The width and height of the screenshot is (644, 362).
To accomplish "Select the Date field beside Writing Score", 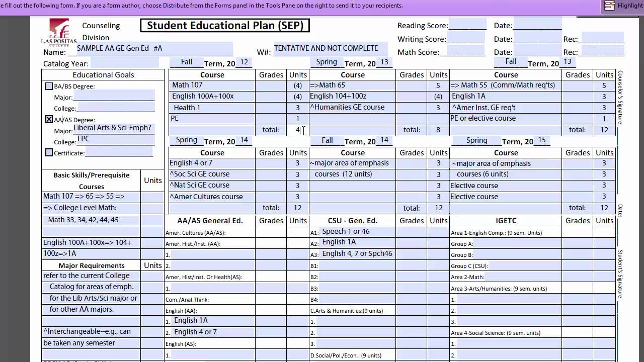I will [x=537, y=38].
